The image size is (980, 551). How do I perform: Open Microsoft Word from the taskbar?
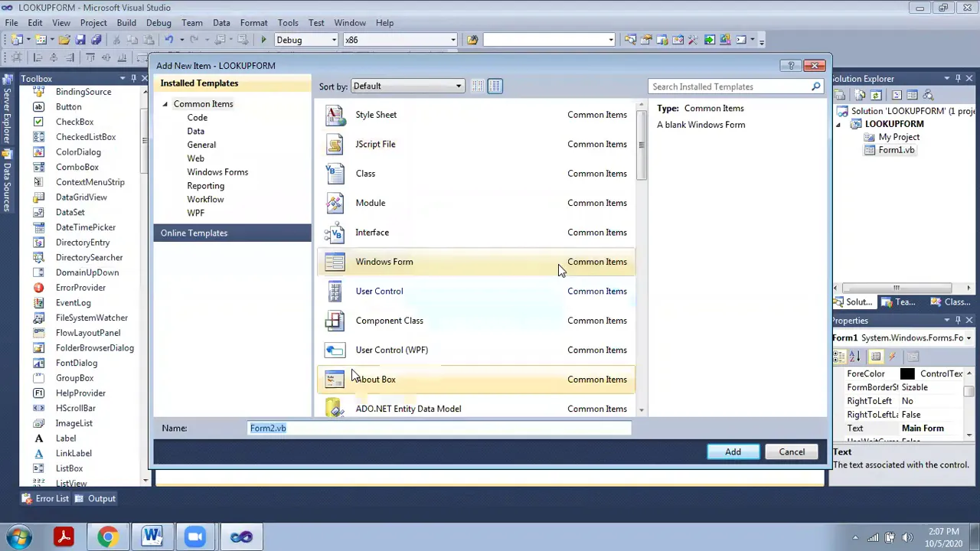(x=152, y=537)
